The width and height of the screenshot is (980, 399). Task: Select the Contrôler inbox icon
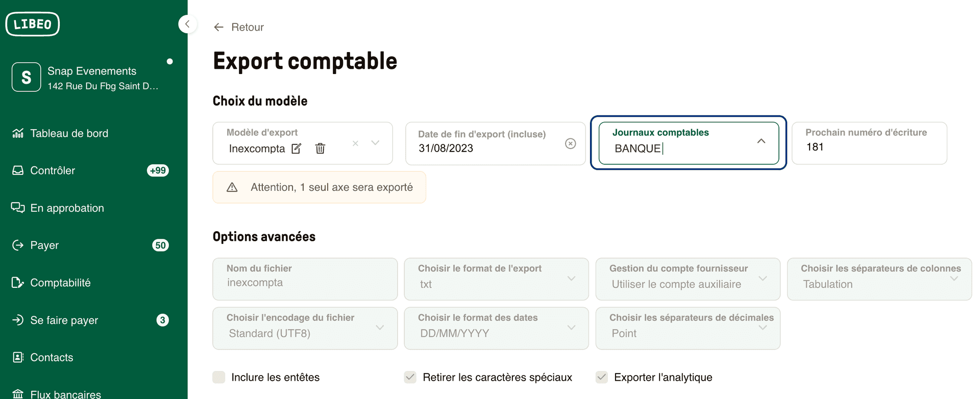(x=18, y=170)
